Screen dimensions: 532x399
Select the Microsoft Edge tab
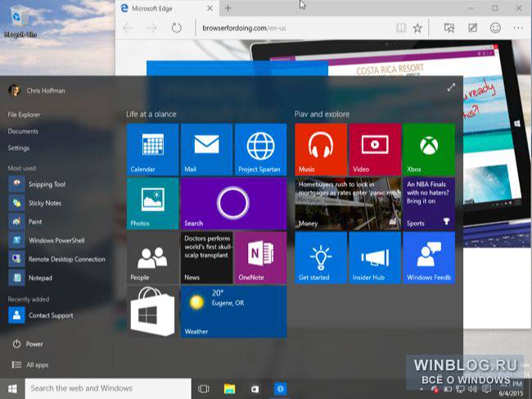(167, 8)
